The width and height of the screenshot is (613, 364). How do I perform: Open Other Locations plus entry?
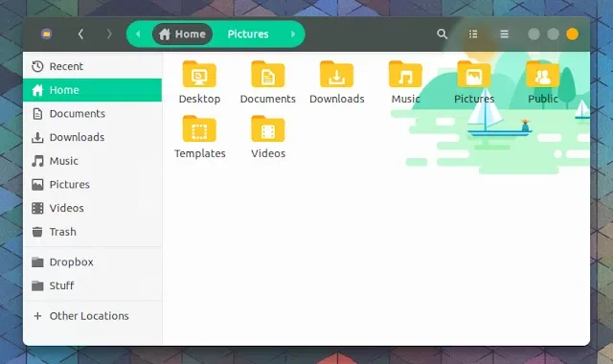tap(92, 316)
